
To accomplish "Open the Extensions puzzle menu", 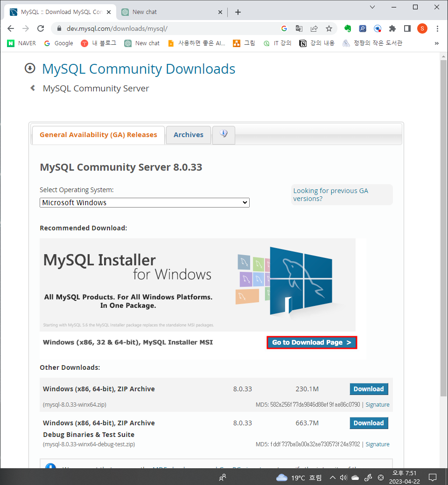I will tap(392, 28).
